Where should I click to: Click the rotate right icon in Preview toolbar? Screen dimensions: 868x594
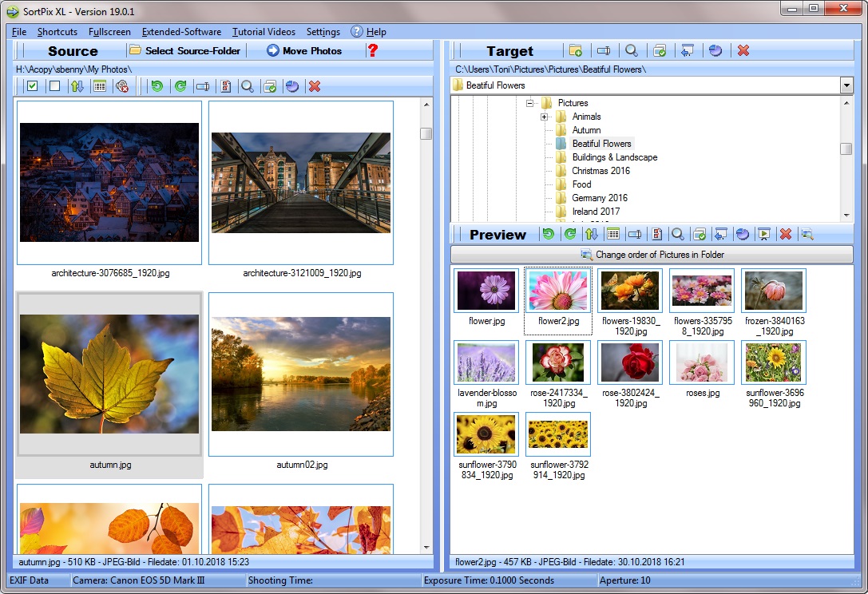pyautogui.click(x=569, y=234)
